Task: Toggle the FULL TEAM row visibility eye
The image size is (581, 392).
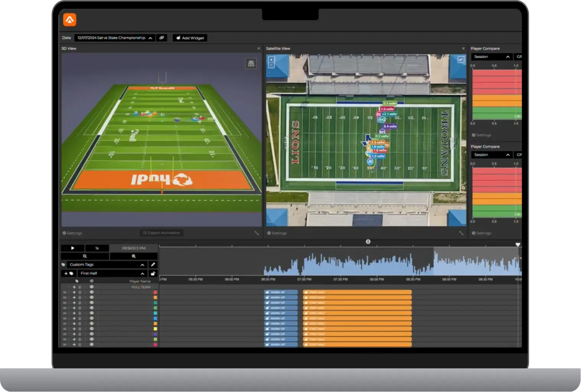Action: pyautogui.click(x=91, y=287)
